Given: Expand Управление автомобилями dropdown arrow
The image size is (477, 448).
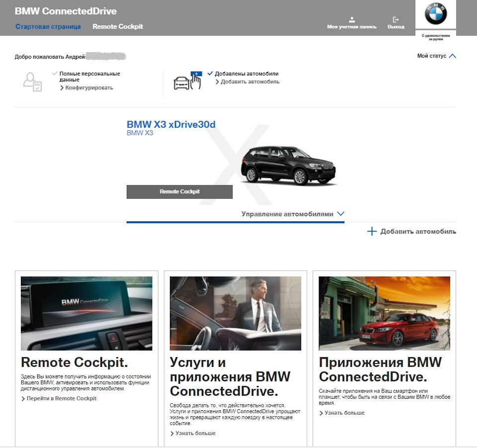Looking at the screenshot, I should 341,214.
